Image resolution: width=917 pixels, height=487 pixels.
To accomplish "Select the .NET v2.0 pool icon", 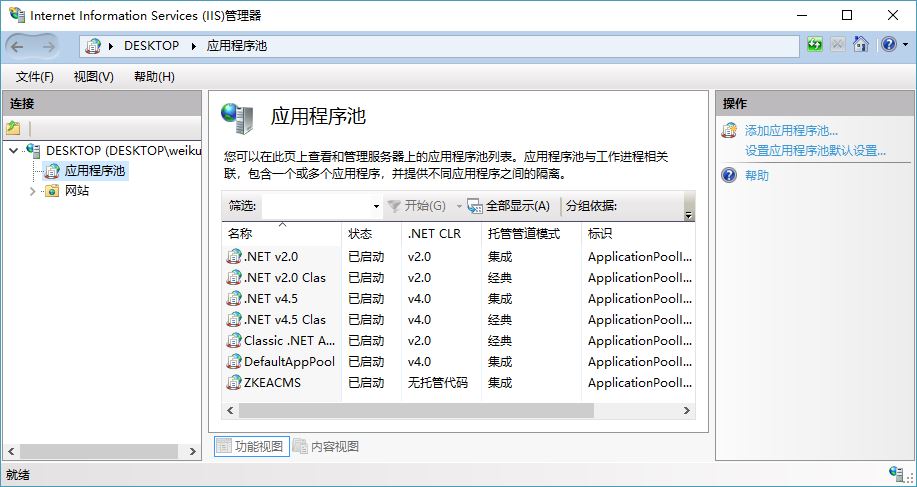I will [x=234, y=256].
